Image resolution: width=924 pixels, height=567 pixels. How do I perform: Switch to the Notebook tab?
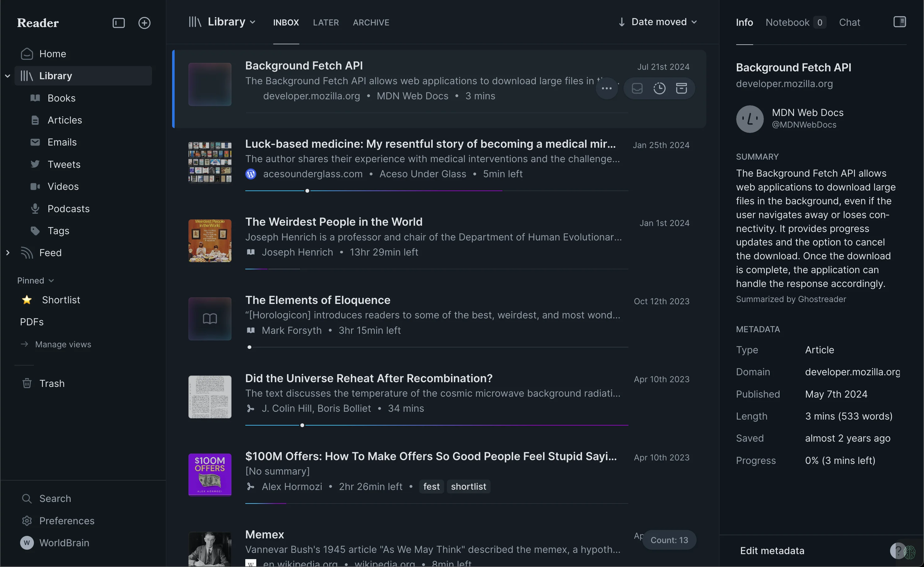pos(795,23)
